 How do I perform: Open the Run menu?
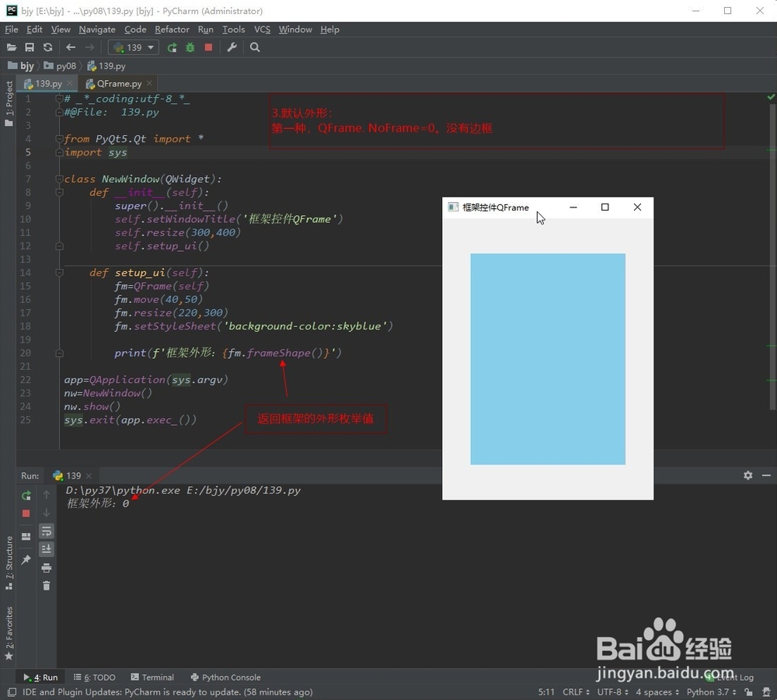click(x=206, y=30)
